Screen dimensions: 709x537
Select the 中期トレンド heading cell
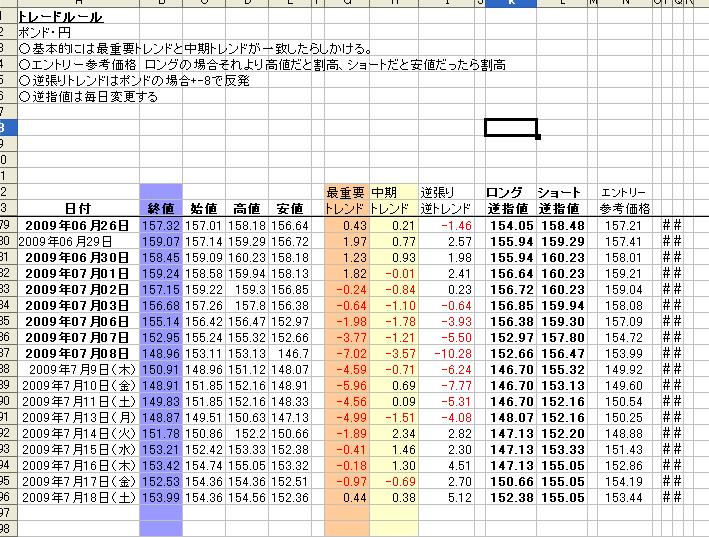[391, 201]
